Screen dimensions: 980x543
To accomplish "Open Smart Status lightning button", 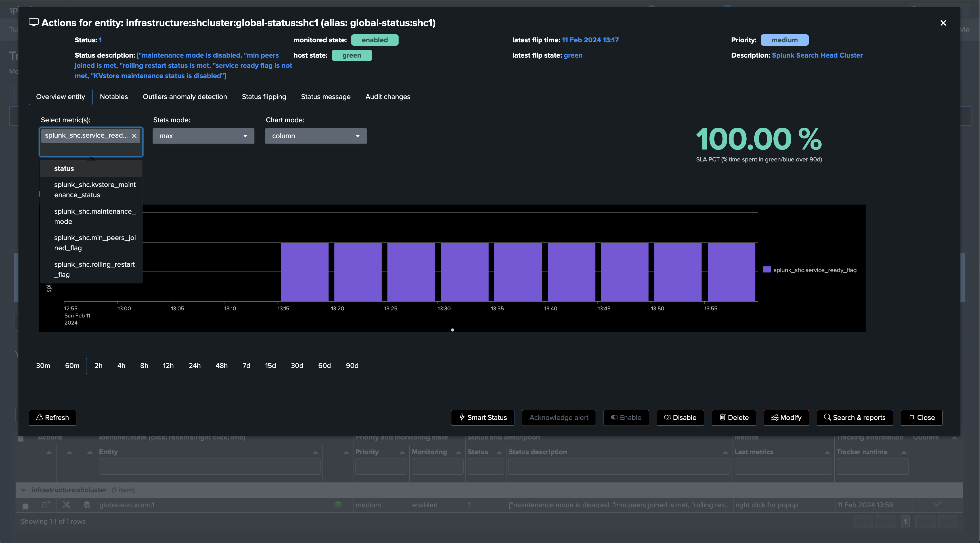I will pyautogui.click(x=483, y=418).
